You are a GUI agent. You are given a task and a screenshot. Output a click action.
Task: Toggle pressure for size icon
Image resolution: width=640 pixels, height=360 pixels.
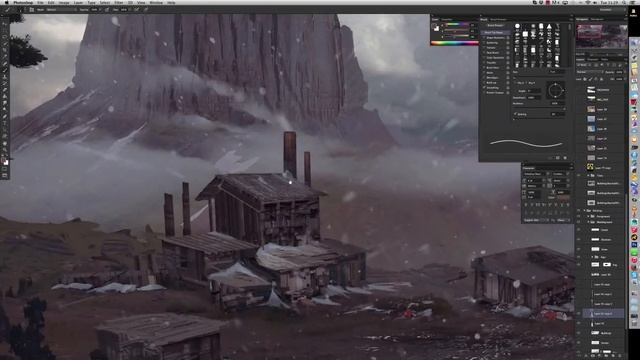coord(146,9)
